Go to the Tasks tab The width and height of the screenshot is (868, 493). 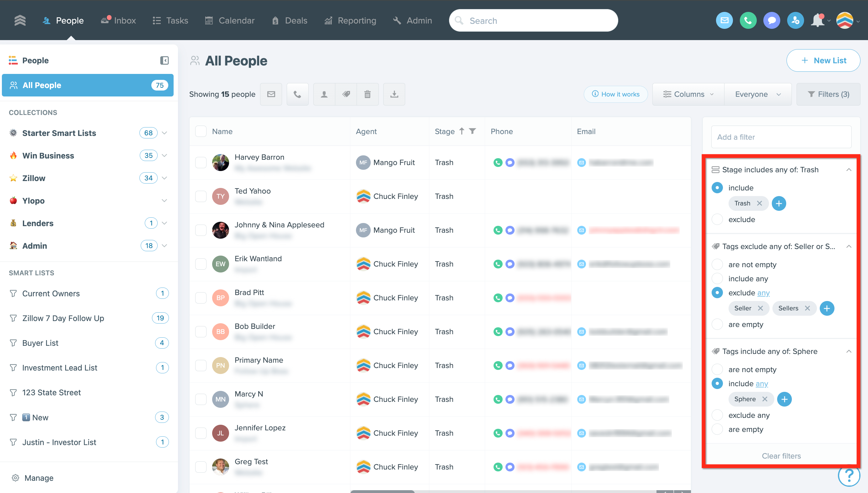pyautogui.click(x=170, y=21)
